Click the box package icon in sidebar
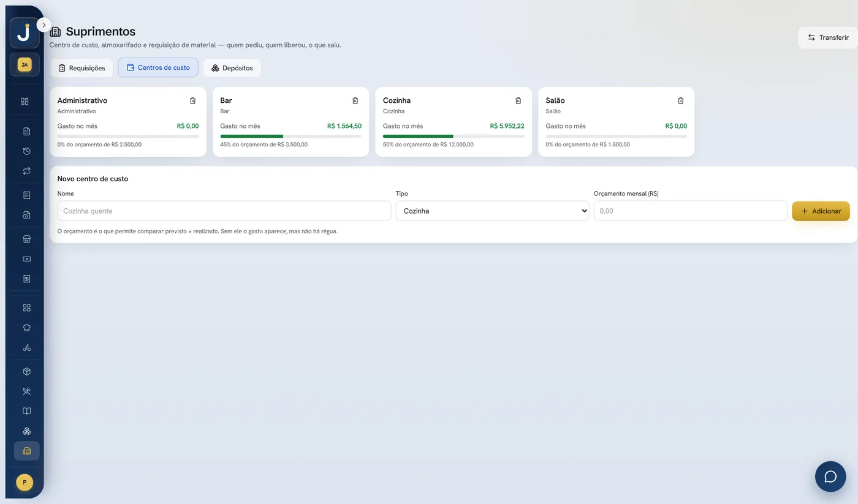 tap(26, 372)
